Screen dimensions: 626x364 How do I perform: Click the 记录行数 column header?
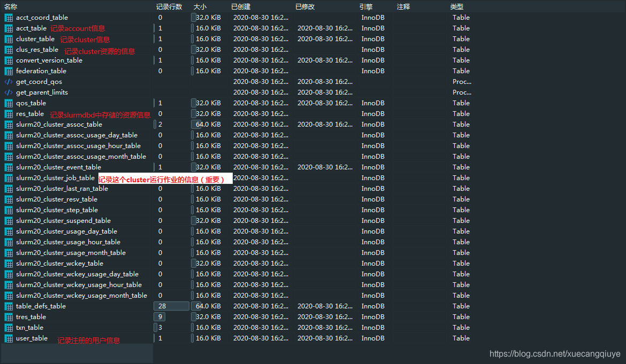(170, 6)
